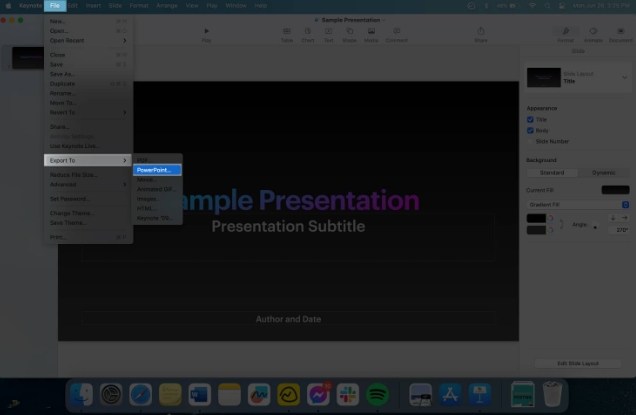Open Messenger in the Dock

(318, 394)
